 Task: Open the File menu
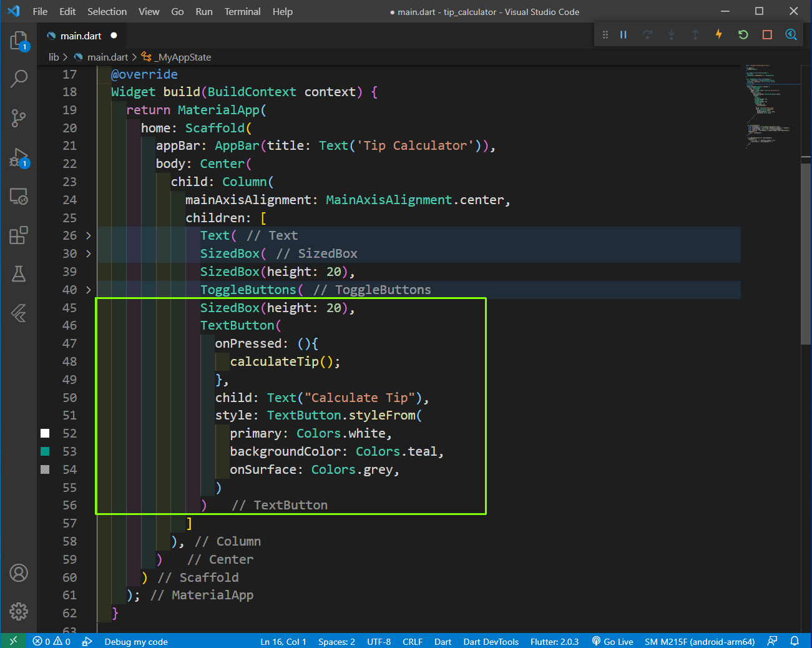coord(40,11)
